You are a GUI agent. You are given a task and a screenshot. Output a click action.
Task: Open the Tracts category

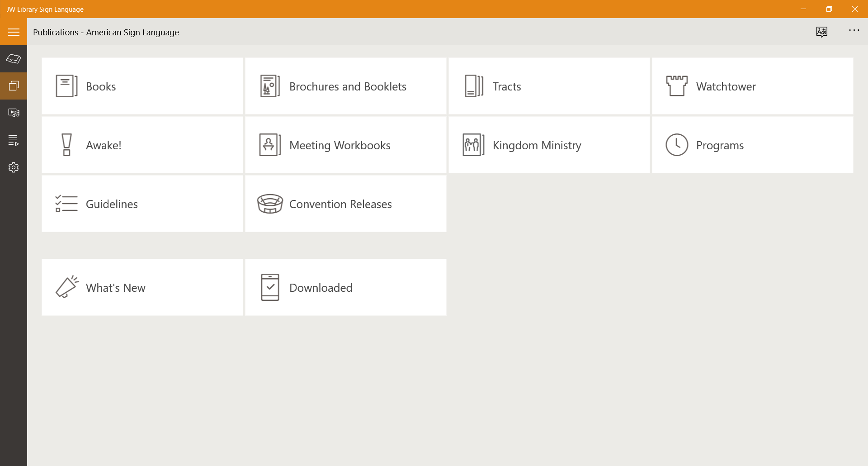click(x=549, y=86)
